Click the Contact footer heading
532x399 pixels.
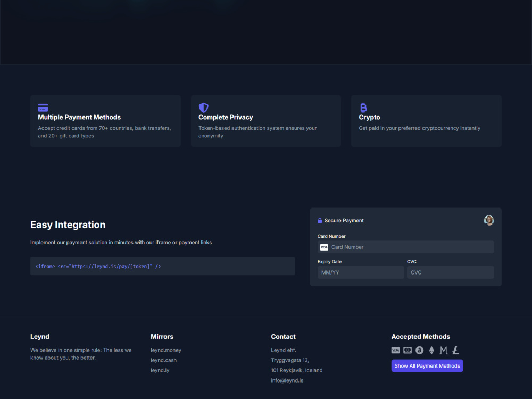(x=284, y=337)
